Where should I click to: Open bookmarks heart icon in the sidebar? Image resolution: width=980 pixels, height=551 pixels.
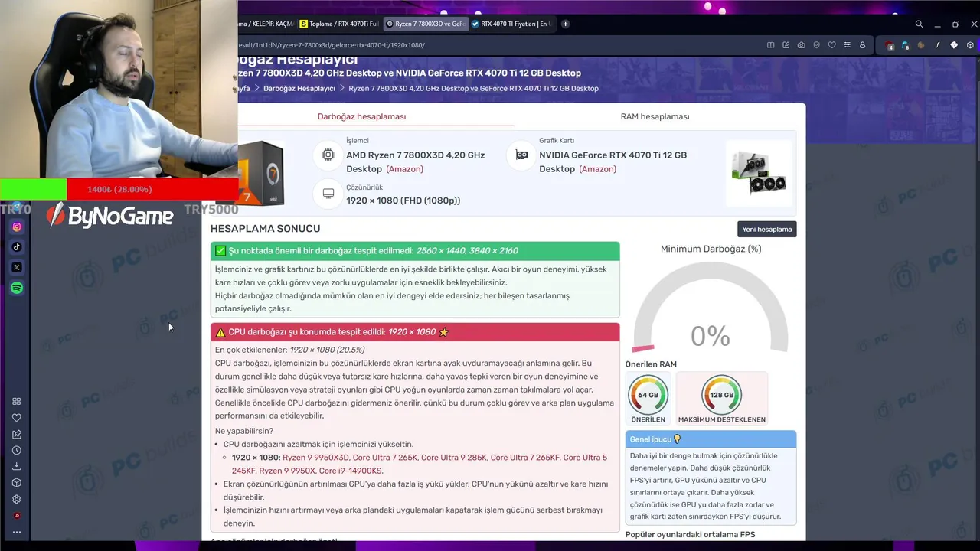click(17, 418)
